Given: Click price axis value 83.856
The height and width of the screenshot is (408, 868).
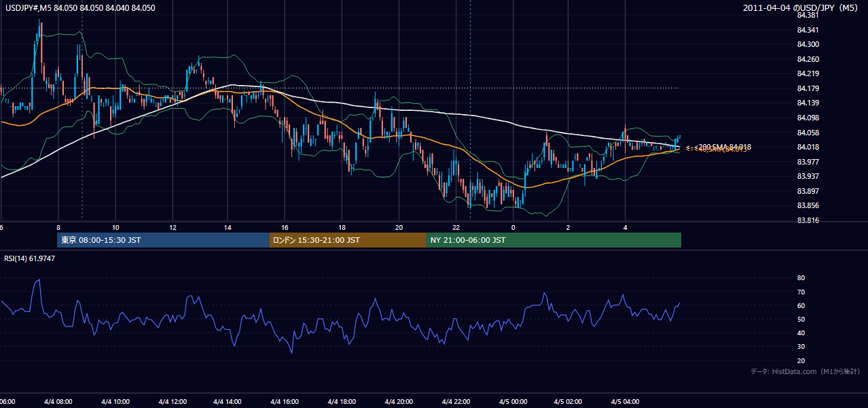Looking at the screenshot, I should pos(807,205).
